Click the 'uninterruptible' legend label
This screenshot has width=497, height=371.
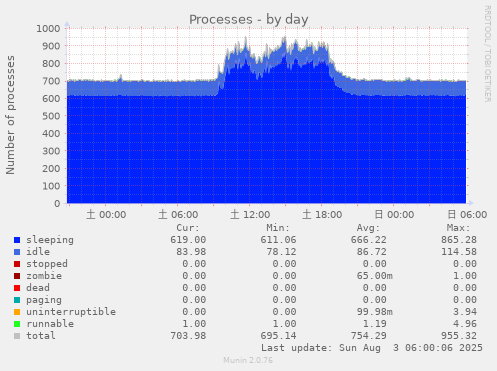pyautogui.click(x=71, y=312)
